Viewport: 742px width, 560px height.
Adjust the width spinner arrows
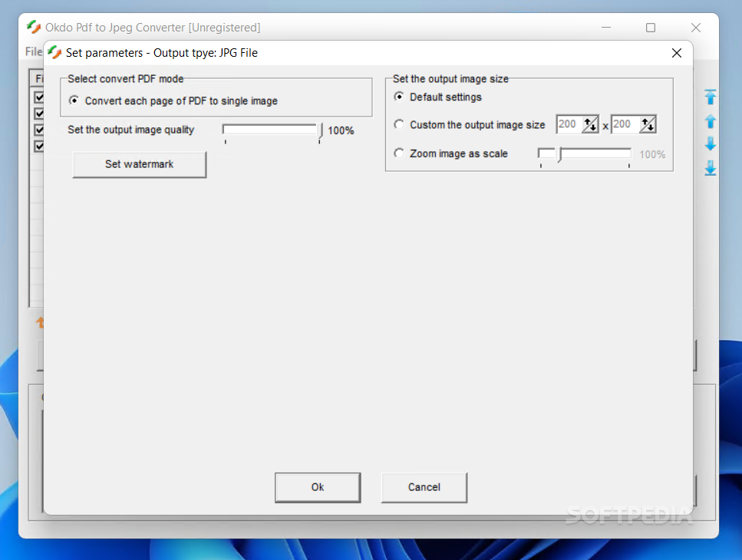pyautogui.click(x=590, y=124)
